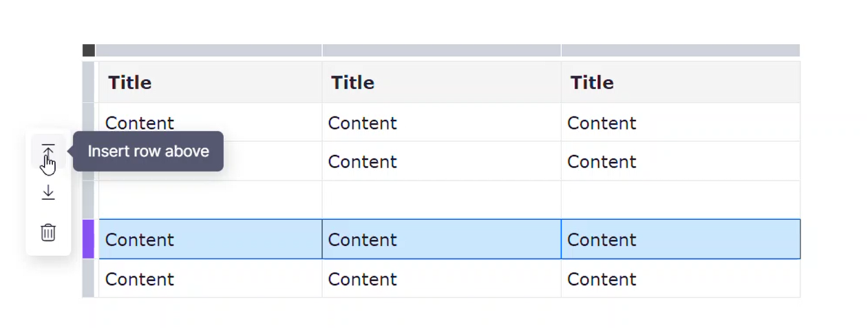Screen dimensions: 868x328
Task: Select entire table via dark corner square
Action: coord(88,50)
